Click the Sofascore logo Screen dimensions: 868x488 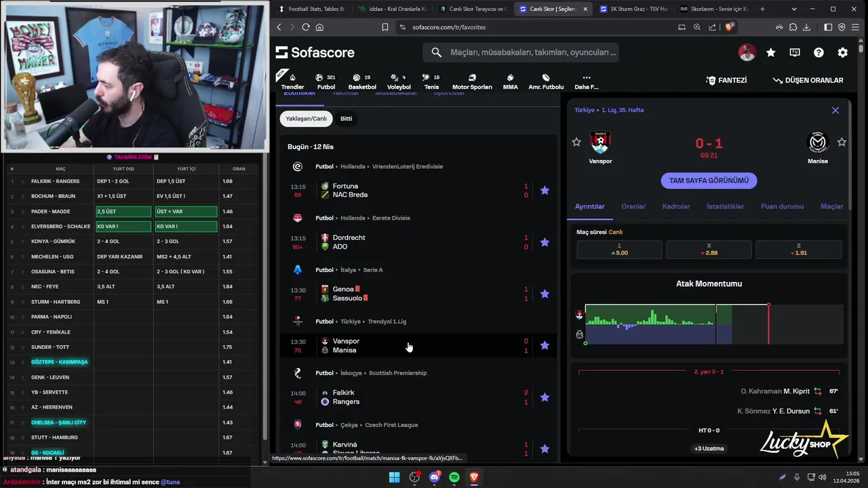click(315, 52)
